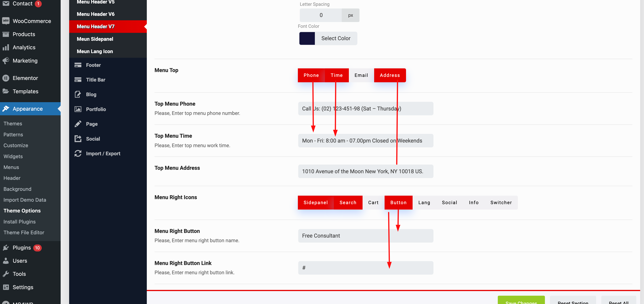This screenshot has width=644, height=304.
Task: Toggle Search in Menu Right Icons
Action: (348, 202)
